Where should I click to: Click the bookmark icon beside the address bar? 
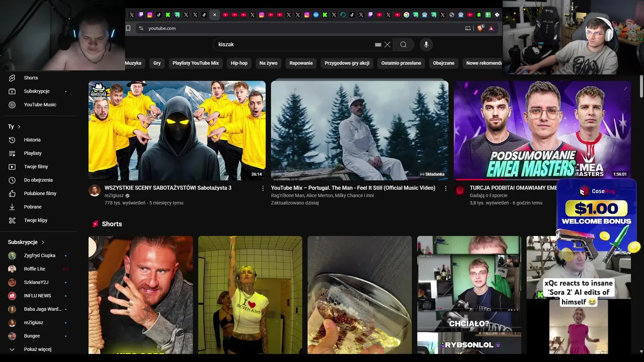(128, 28)
